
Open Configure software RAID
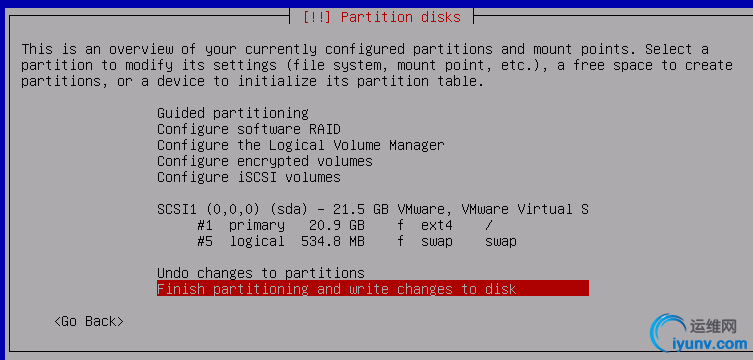tap(249, 129)
